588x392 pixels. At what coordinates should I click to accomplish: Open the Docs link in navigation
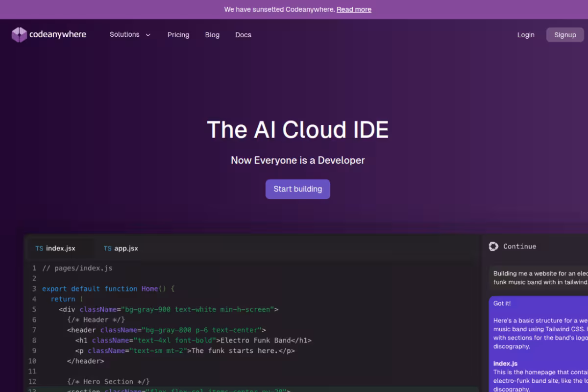click(x=243, y=35)
